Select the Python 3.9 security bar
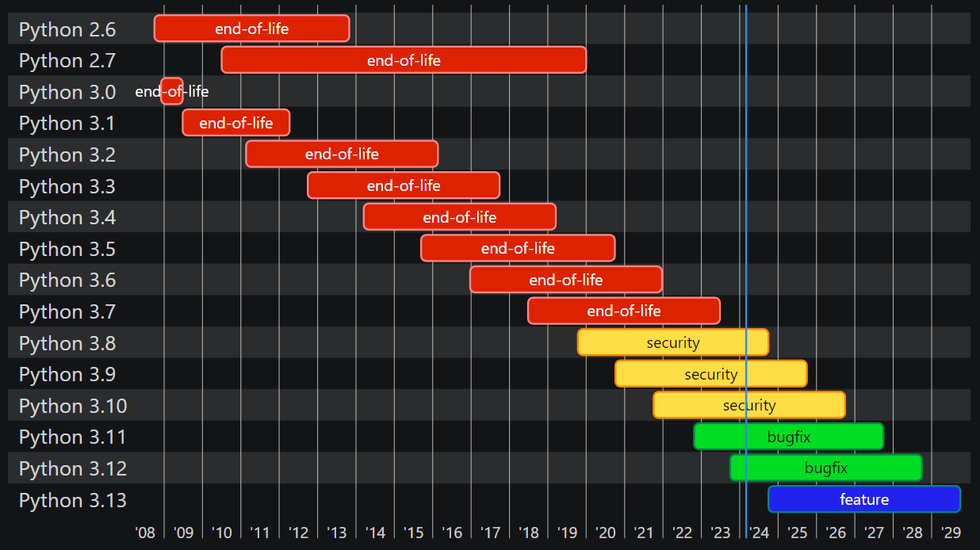This screenshot has height=550, width=980. [711, 373]
